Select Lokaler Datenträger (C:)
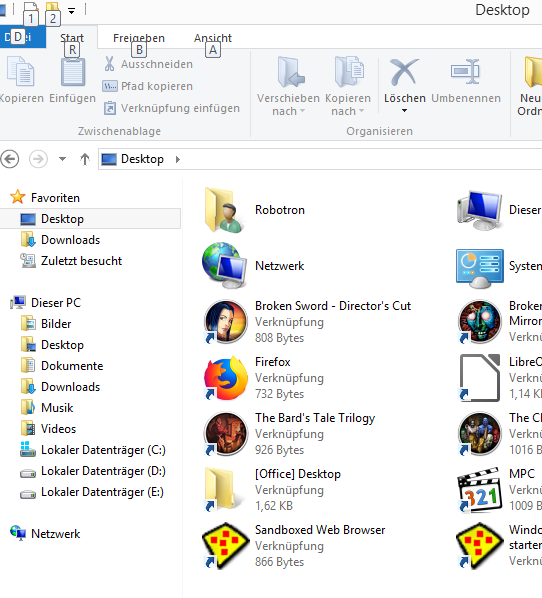Screen dimensions: 542x598 [x=103, y=450]
